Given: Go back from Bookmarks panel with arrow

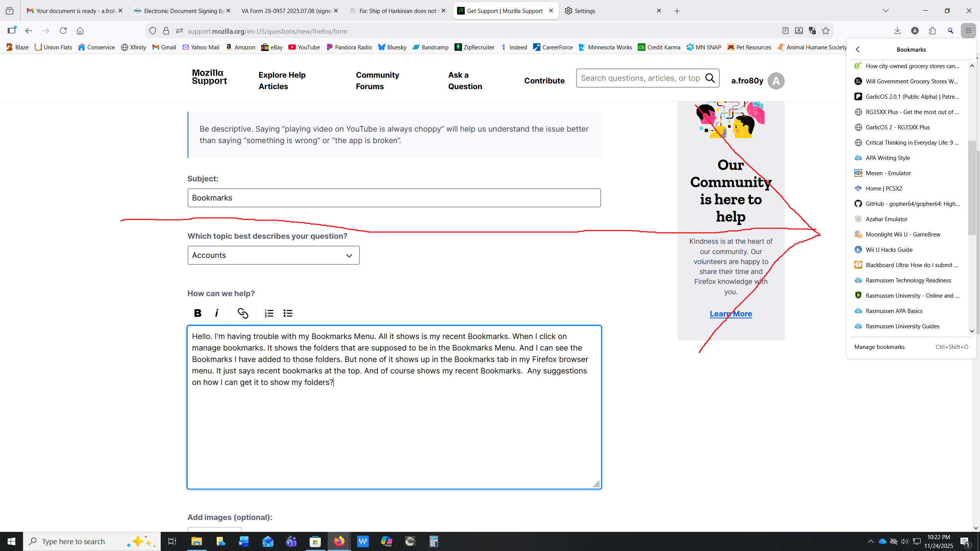Looking at the screenshot, I should (858, 49).
